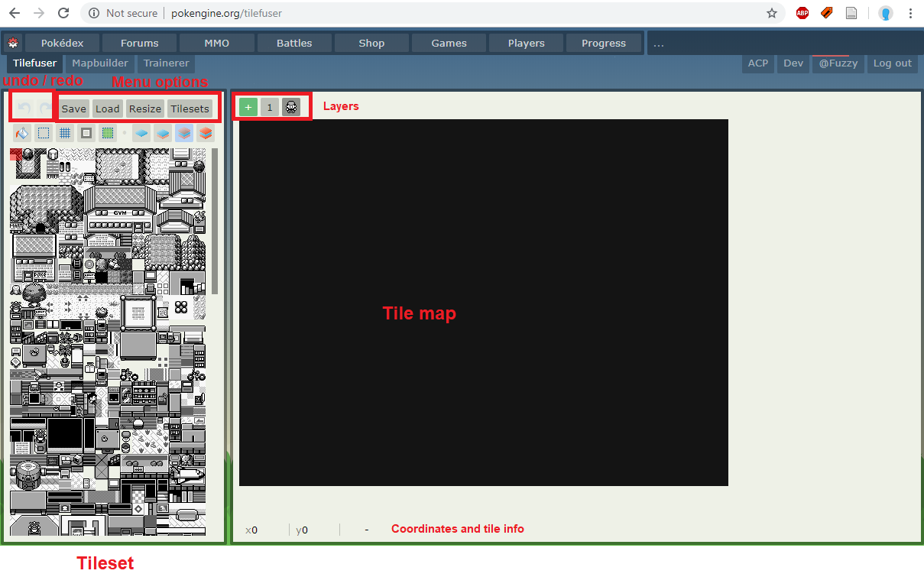
Task: Click the gray page extension icon
Action: click(x=851, y=13)
